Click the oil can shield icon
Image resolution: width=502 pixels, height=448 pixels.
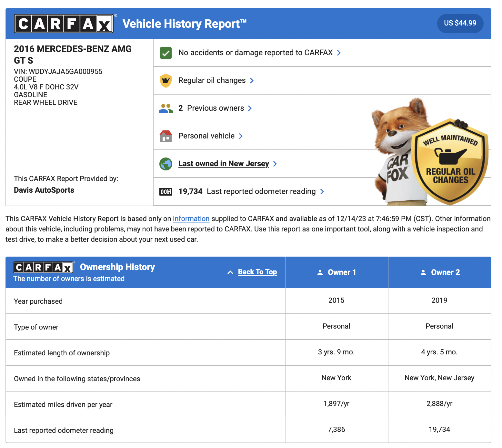click(166, 81)
